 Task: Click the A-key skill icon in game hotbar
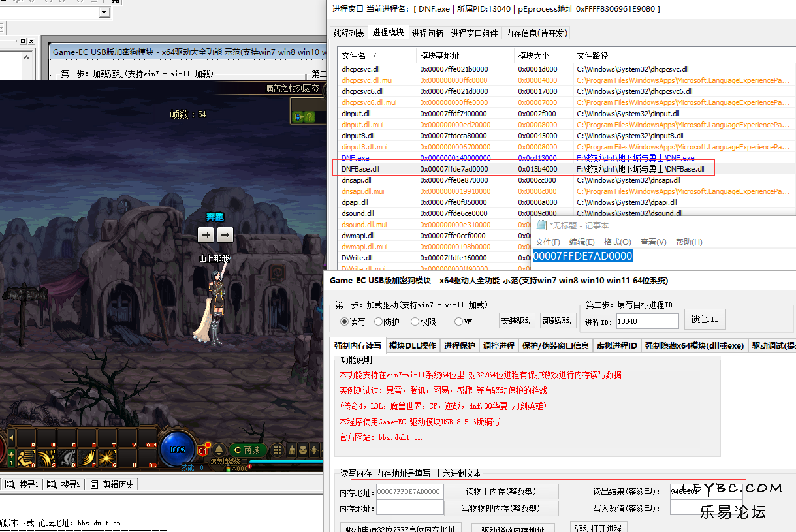[x=26, y=458]
